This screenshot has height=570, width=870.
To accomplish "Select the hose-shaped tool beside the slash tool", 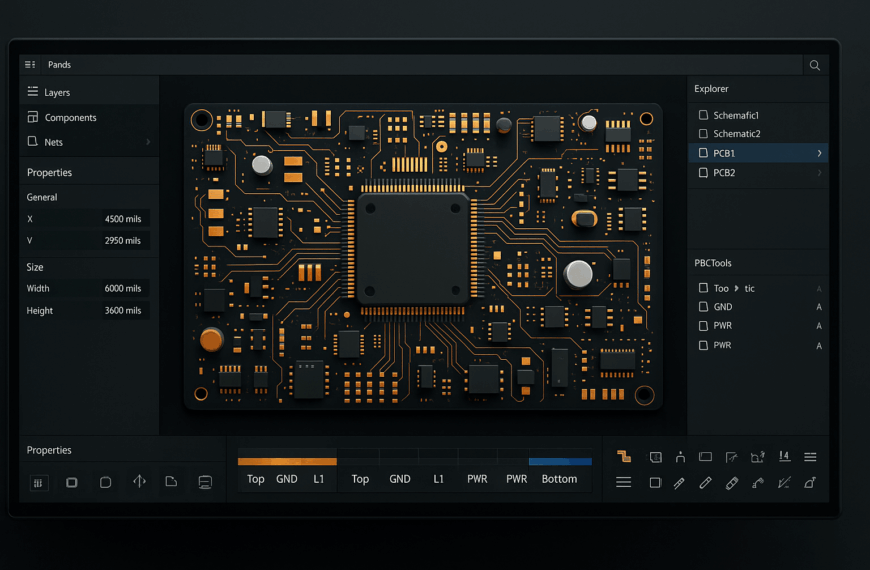I will 758,483.
